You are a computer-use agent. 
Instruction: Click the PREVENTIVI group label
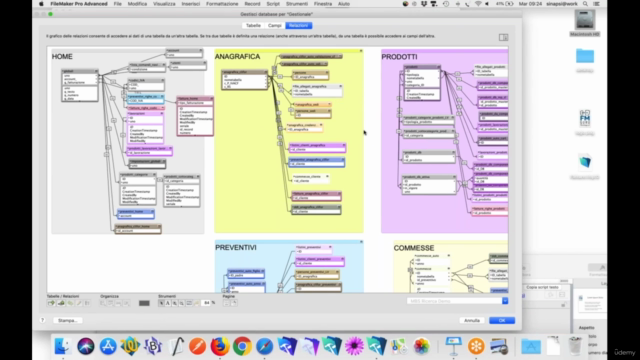tap(236, 248)
